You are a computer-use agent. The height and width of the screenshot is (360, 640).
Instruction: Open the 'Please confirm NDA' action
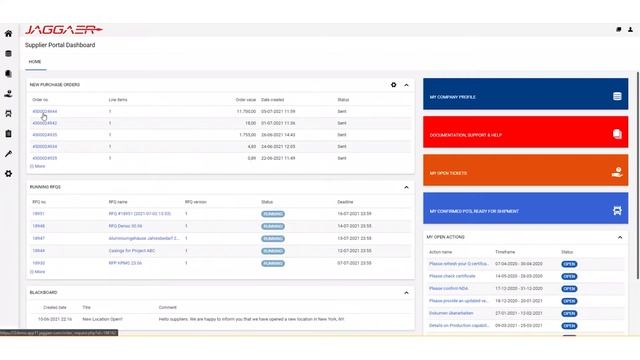coord(449,289)
